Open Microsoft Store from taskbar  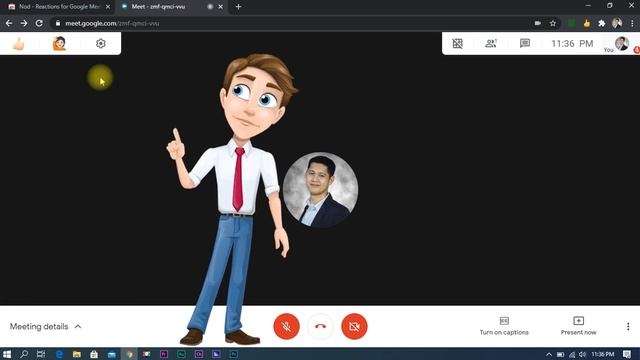point(94,354)
